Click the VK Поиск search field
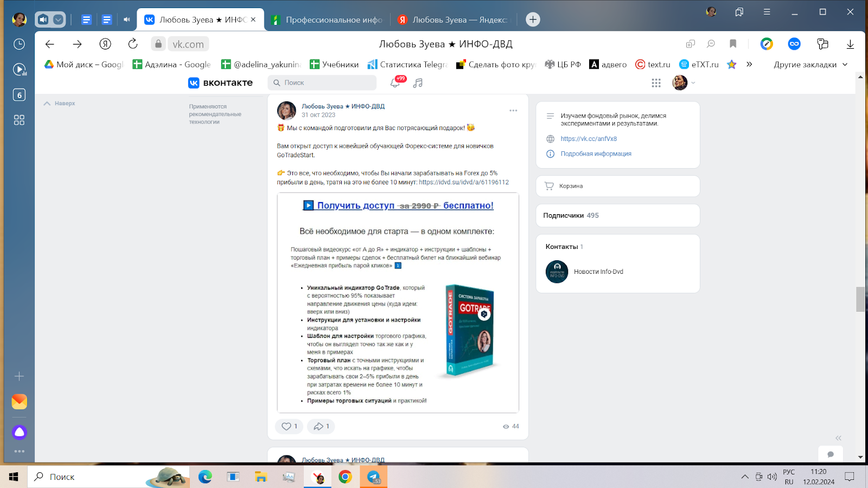 coord(322,82)
